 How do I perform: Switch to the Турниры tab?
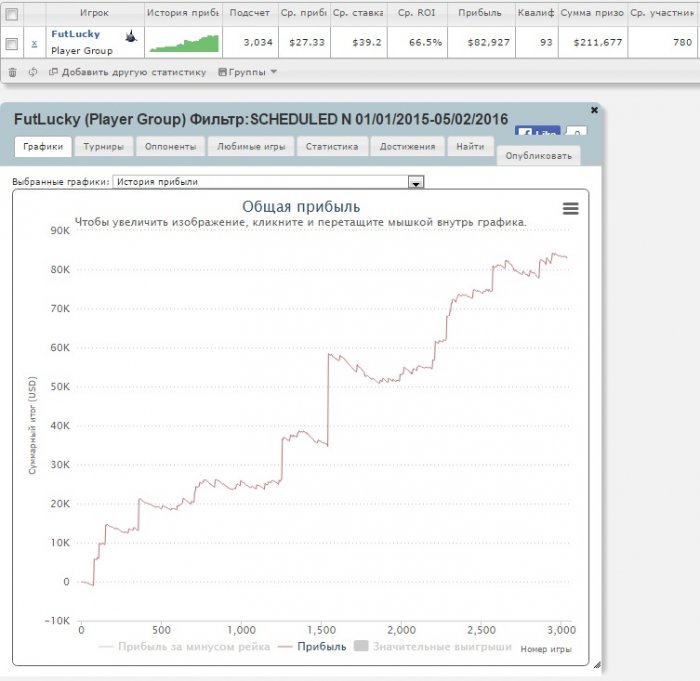pos(104,146)
